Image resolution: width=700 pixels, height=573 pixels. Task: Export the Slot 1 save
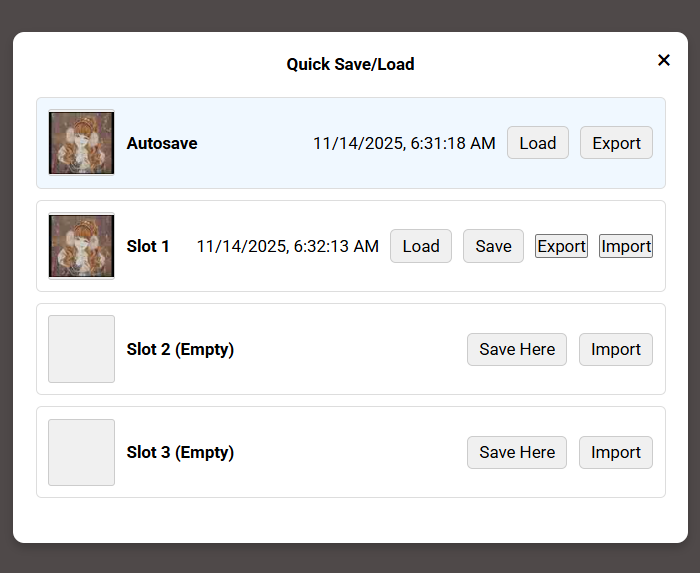pyautogui.click(x=561, y=246)
